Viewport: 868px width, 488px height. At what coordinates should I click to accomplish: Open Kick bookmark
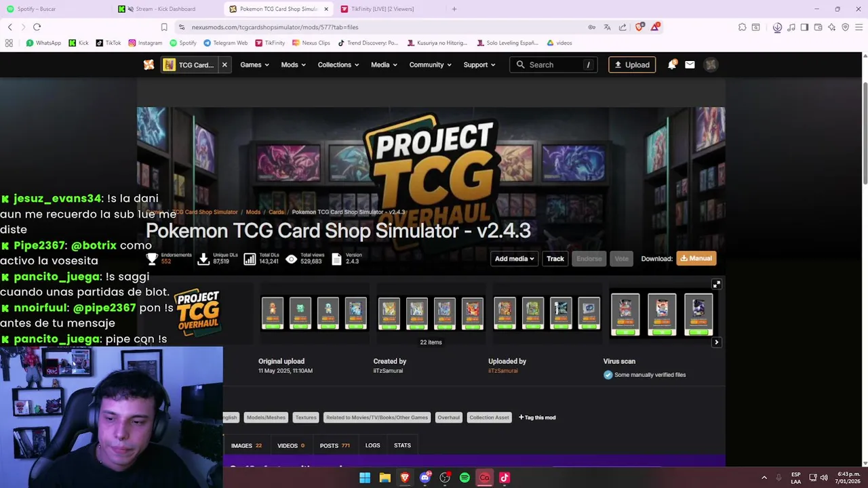[x=79, y=43]
